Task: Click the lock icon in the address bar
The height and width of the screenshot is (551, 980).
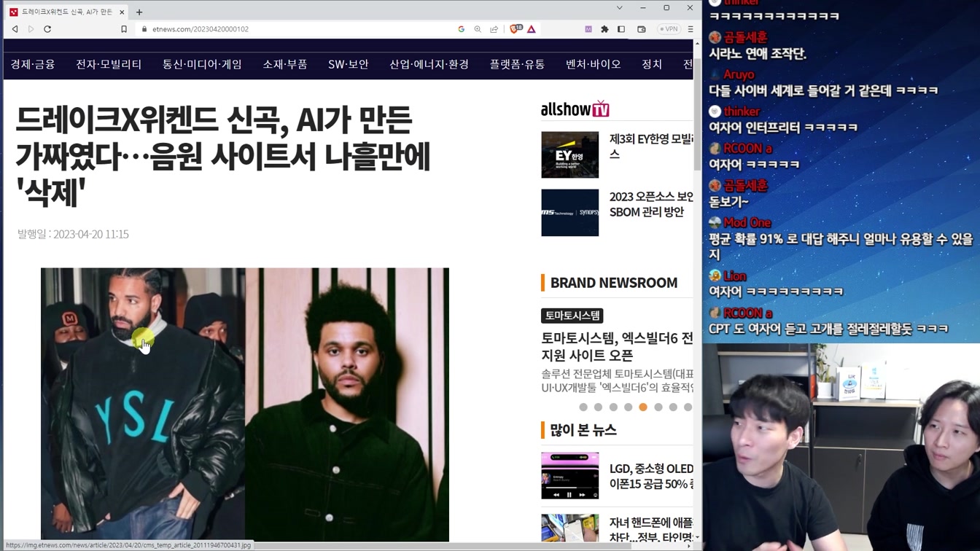Action: click(144, 29)
